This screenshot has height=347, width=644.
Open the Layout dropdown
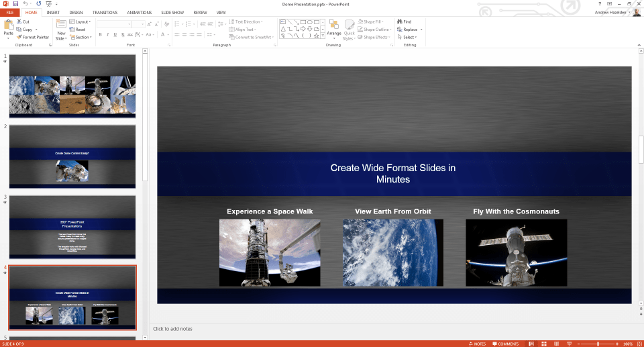80,21
